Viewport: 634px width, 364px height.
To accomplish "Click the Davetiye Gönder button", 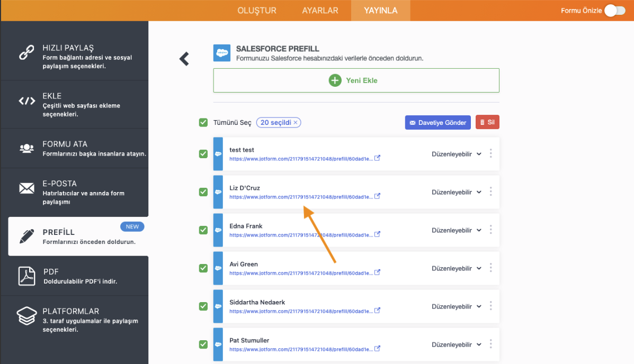I will pos(438,122).
